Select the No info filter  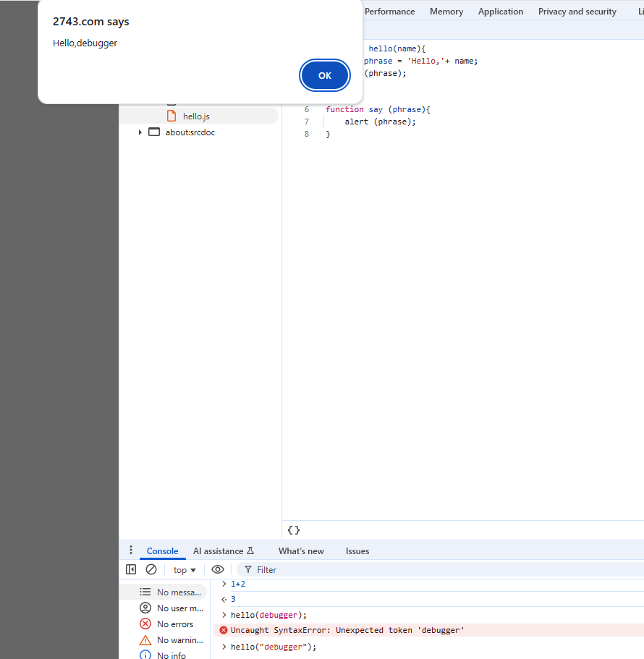click(x=162, y=655)
